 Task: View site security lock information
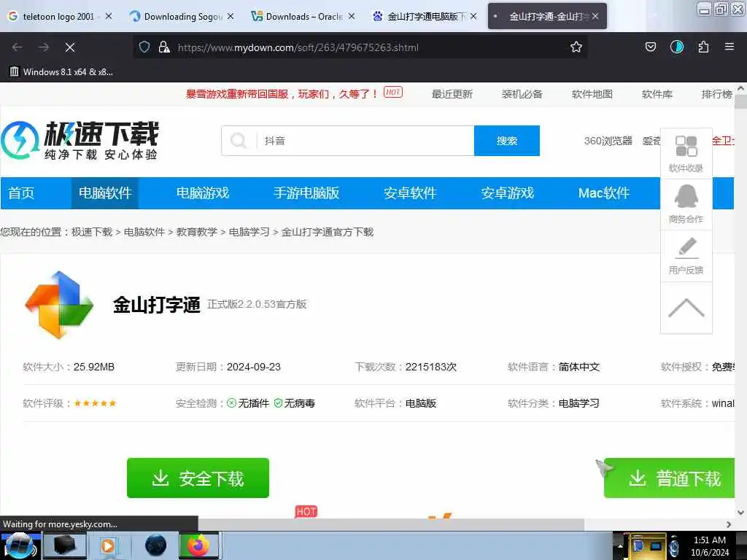[164, 47]
